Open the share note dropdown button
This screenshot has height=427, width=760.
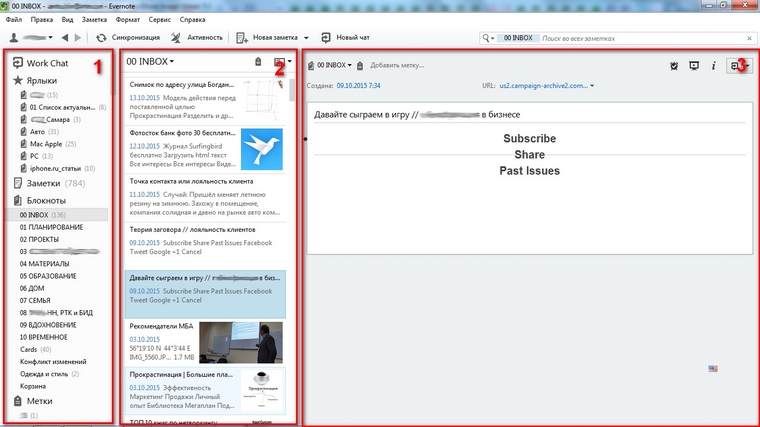pyautogui.click(x=740, y=65)
